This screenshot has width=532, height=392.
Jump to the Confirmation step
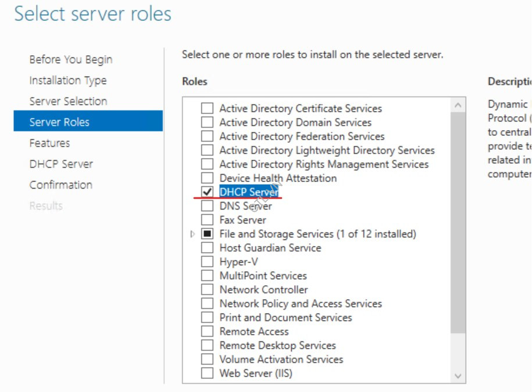tap(61, 185)
